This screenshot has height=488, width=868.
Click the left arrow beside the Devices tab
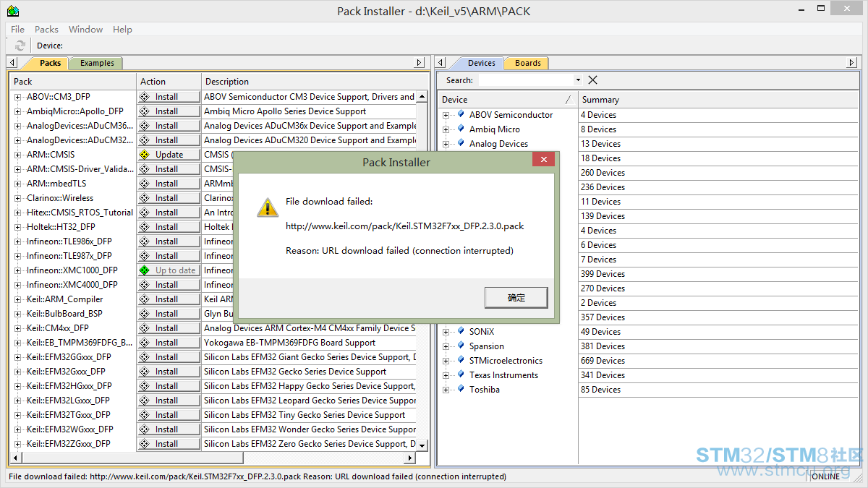(440, 63)
